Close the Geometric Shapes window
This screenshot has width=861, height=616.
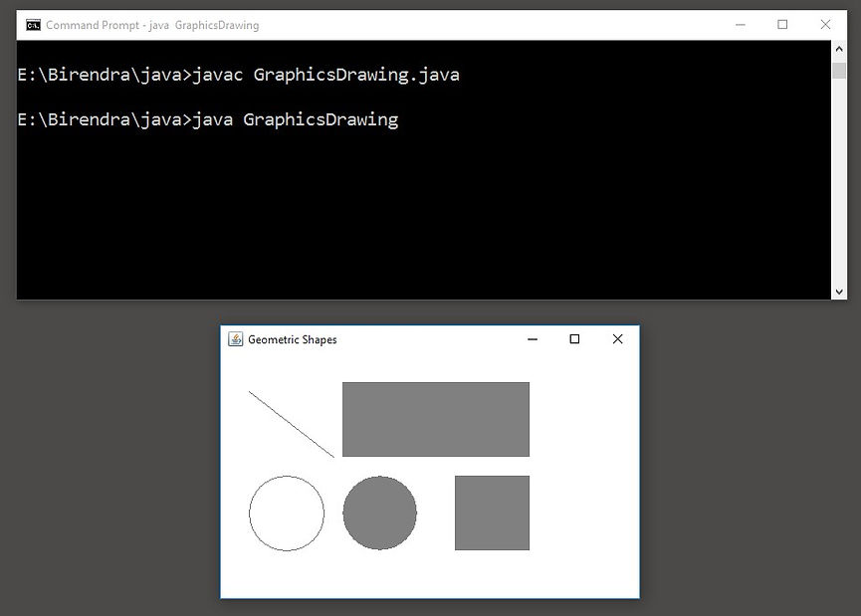point(617,339)
